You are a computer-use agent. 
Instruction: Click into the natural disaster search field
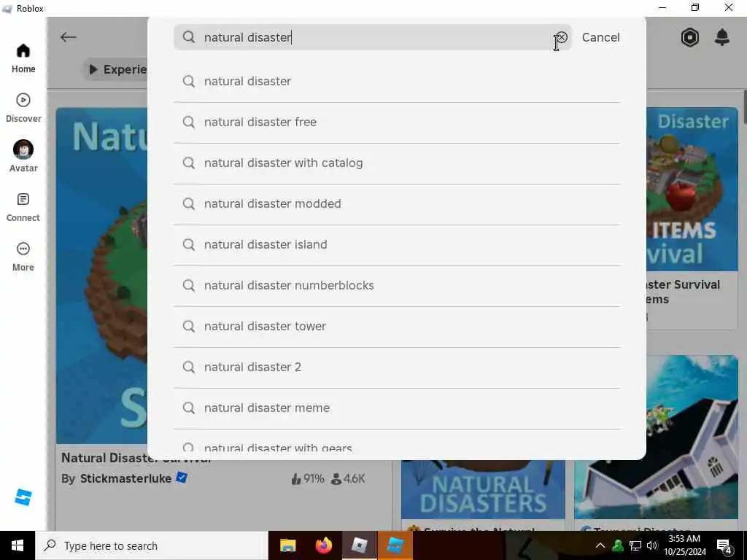coord(373,37)
